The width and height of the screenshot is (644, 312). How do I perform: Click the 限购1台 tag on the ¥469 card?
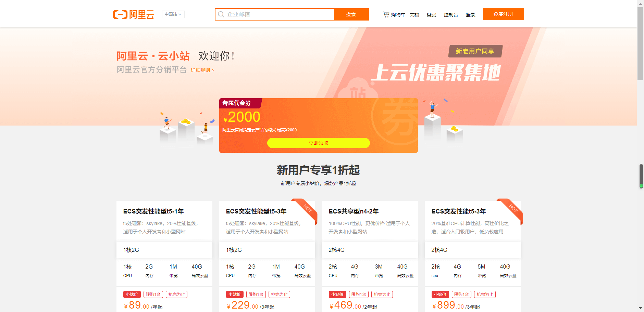359,294
